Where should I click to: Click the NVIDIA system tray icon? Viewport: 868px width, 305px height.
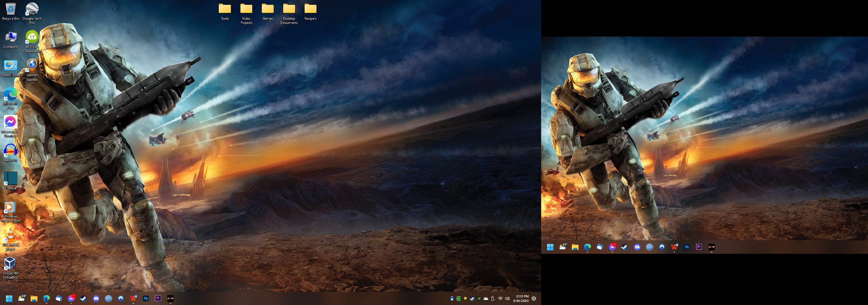click(479, 299)
